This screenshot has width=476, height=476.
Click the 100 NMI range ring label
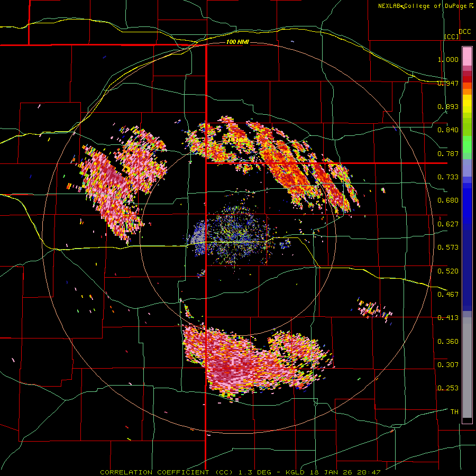coord(237,42)
